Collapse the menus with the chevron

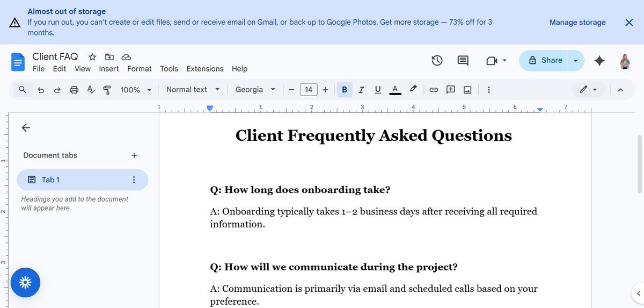[x=620, y=90]
